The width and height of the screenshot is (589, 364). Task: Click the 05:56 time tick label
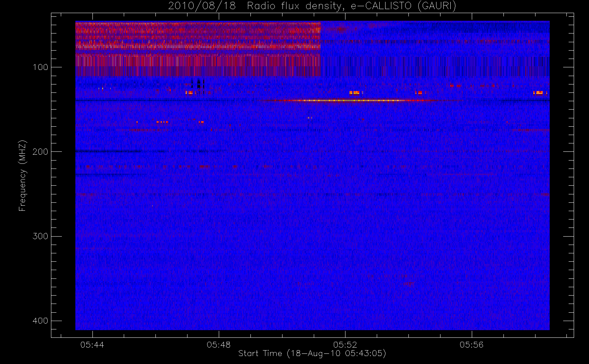coord(471,345)
